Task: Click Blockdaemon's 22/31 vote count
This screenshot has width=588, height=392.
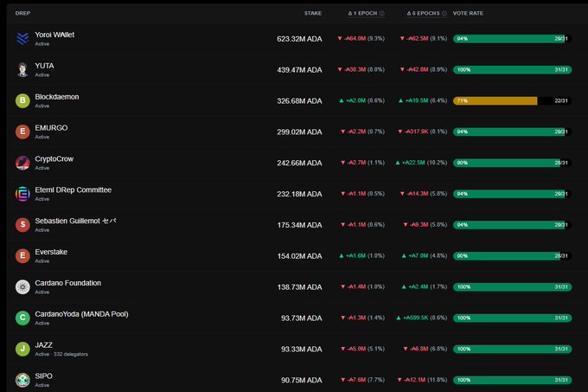Action: [x=561, y=100]
